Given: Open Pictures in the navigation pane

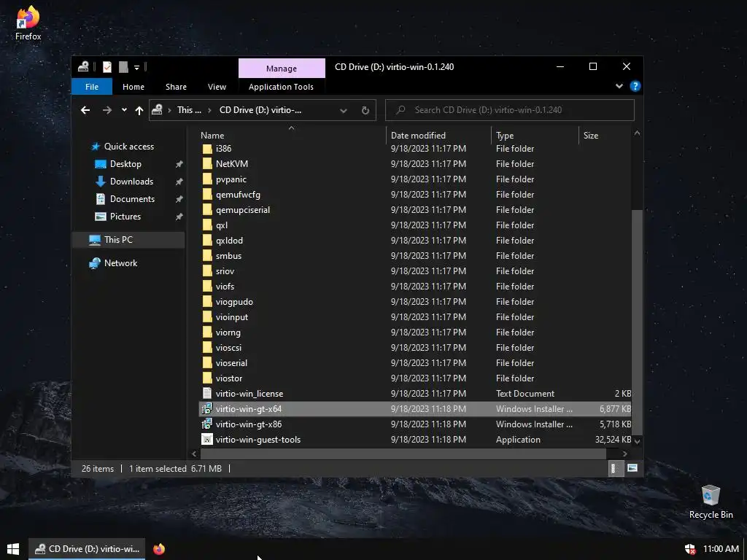Looking at the screenshot, I should click(x=125, y=216).
